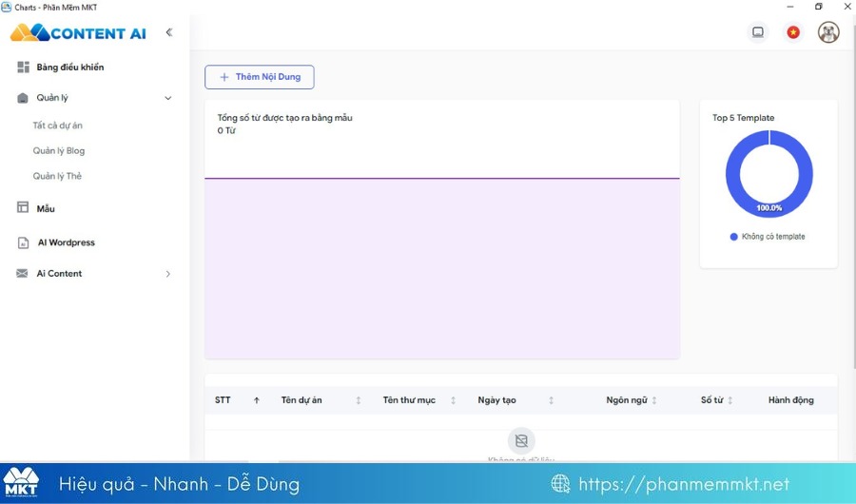Image resolution: width=856 pixels, height=504 pixels.
Task: Collapse the Quản lý submenu chevron
Action: 168,98
